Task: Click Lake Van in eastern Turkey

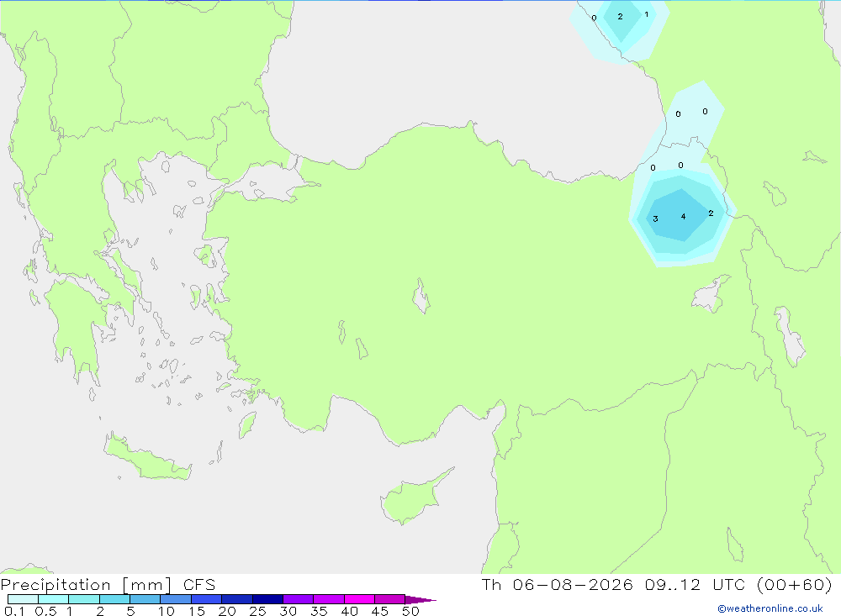Action: 711,294
